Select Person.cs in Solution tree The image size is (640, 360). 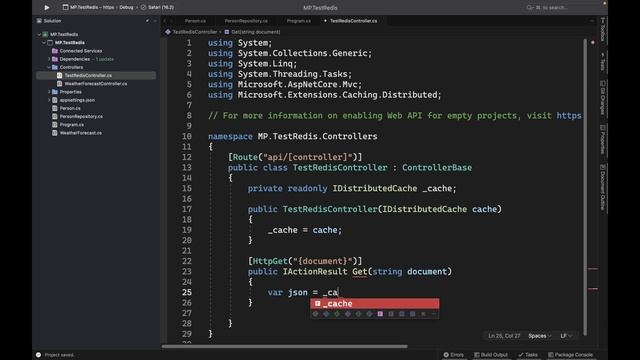point(70,108)
